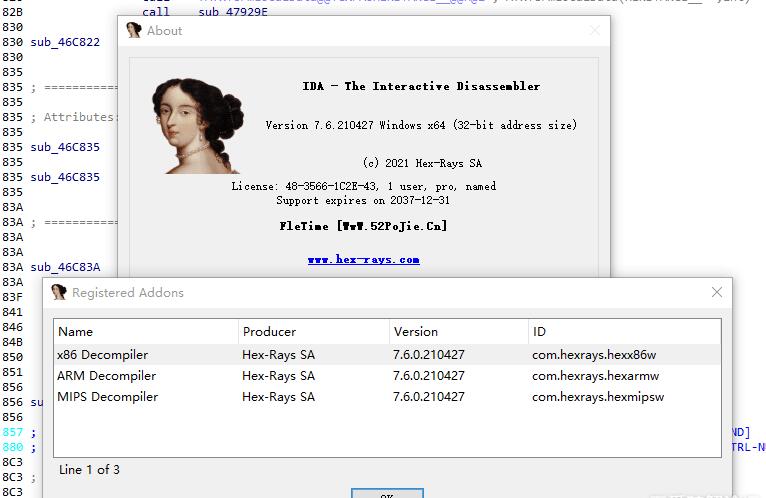Viewport: 766px width, 498px height.
Task: Sort addons by Name column header
Action: pyautogui.click(x=146, y=331)
